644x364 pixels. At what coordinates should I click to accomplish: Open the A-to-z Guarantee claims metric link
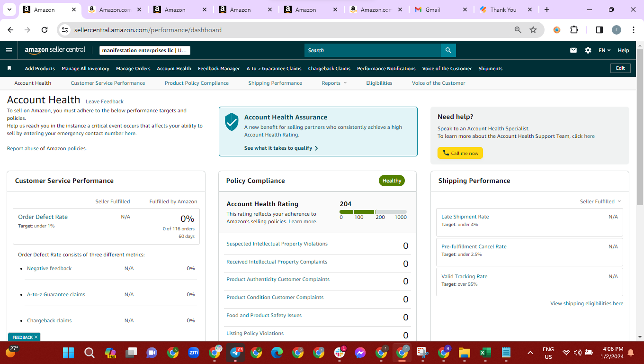(56, 294)
